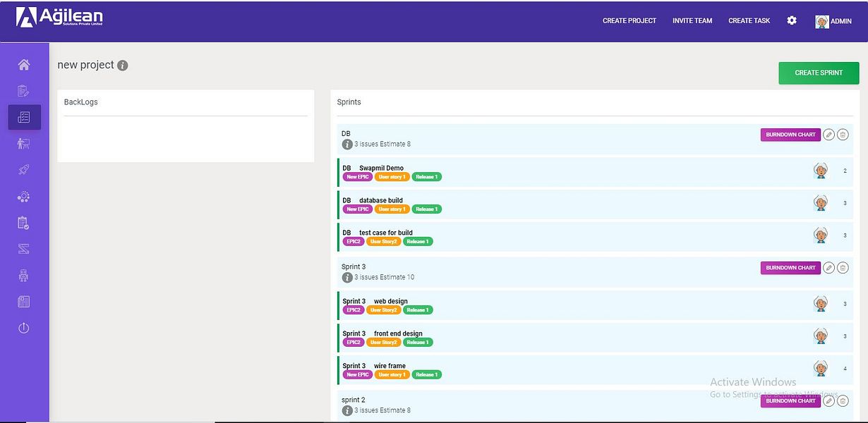Image resolution: width=868 pixels, height=423 pixels.
Task: Open the wire frame task
Action: click(595, 370)
